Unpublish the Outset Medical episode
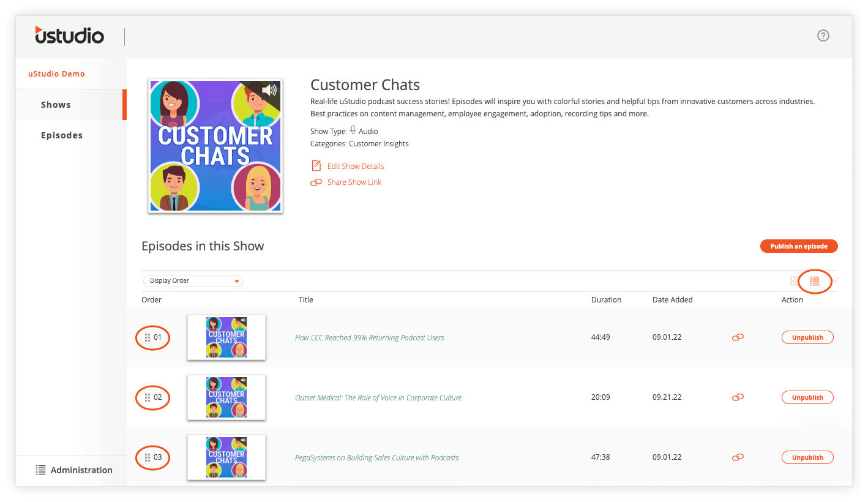The height and width of the screenshot is (502, 868). click(x=807, y=397)
